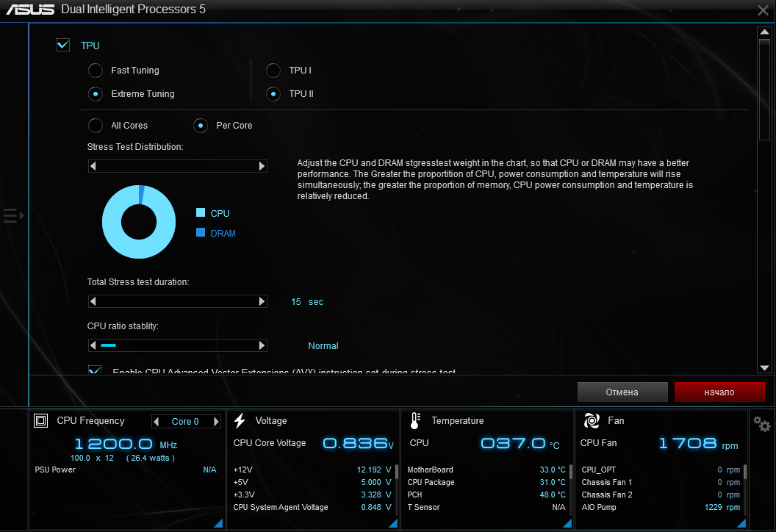Screen dimensions: 776x532
Task: Choose the All Cores radio button
Action: (96, 126)
